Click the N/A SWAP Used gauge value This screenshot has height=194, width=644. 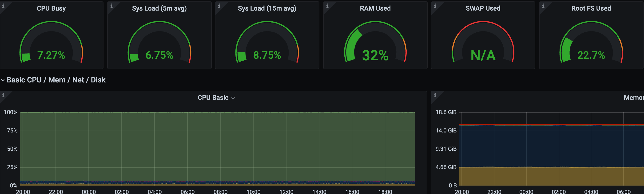click(x=483, y=55)
